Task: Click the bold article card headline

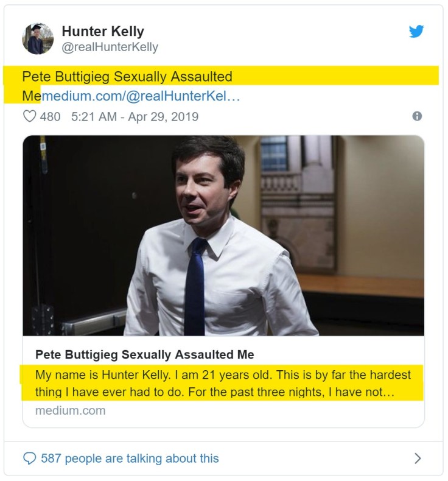Action: point(145,354)
